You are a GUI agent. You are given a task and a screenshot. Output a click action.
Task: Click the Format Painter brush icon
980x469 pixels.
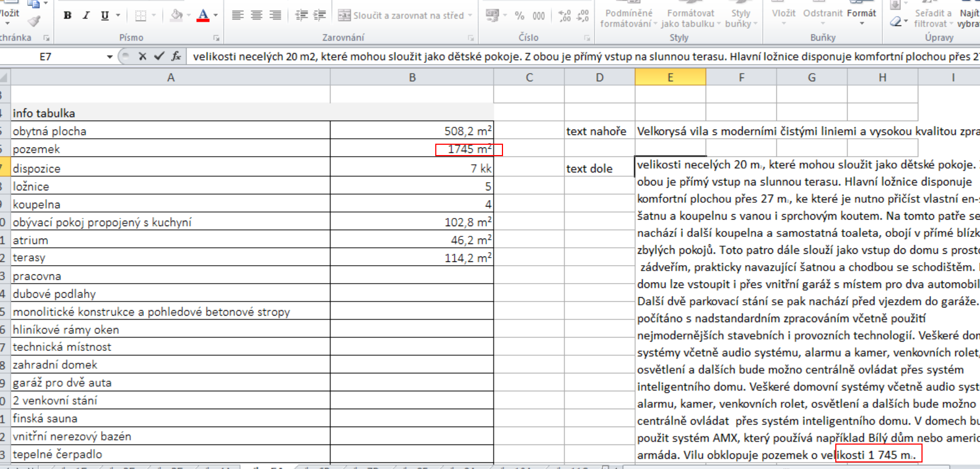tap(35, 21)
